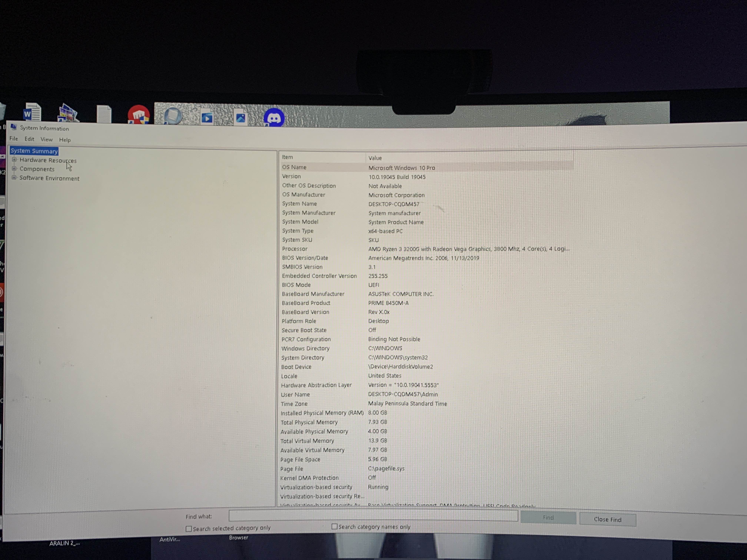Select the SMBIOS Version row
The width and height of the screenshot is (747, 560).
click(x=427, y=267)
